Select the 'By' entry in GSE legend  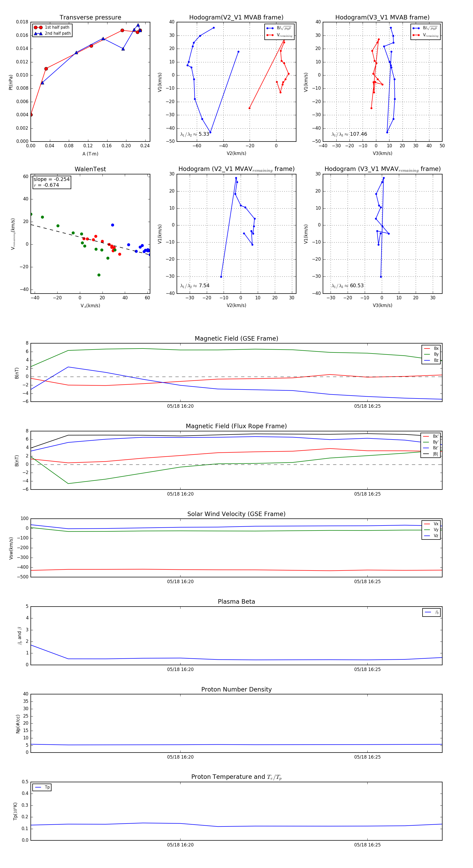(431, 354)
